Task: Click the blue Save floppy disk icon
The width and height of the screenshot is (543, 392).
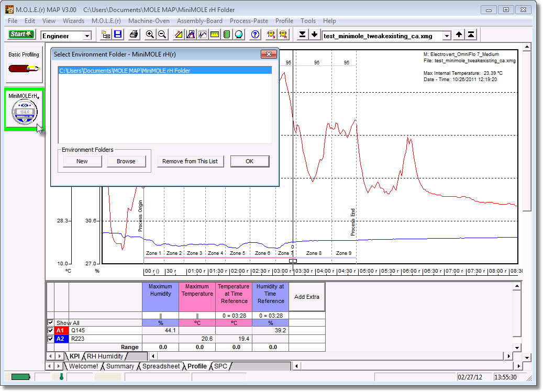Action: [x=118, y=35]
